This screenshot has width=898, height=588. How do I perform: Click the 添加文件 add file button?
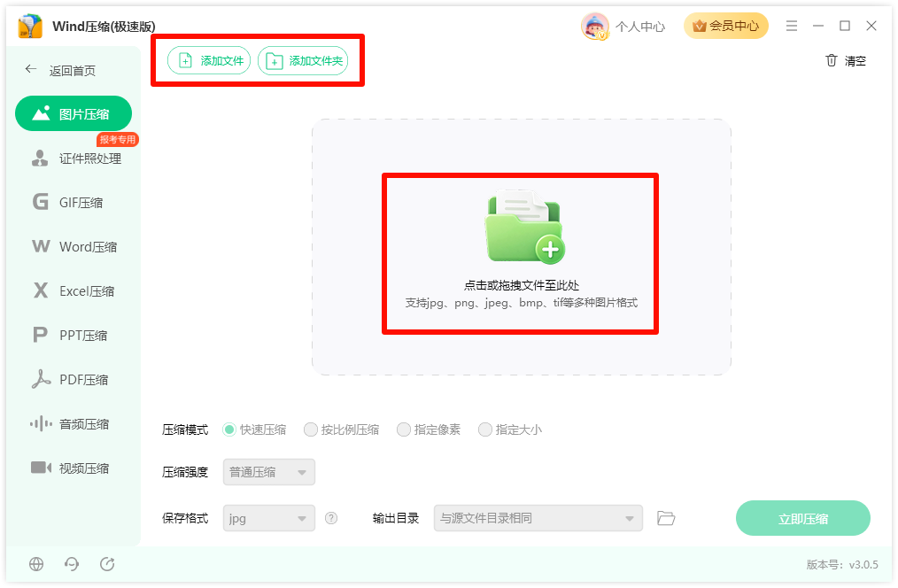pos(209,61)
